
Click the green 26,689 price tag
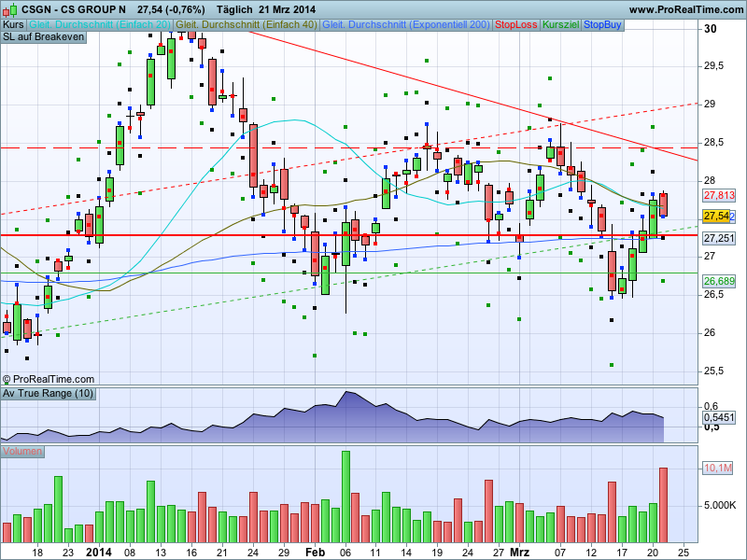tap(719, 282)
